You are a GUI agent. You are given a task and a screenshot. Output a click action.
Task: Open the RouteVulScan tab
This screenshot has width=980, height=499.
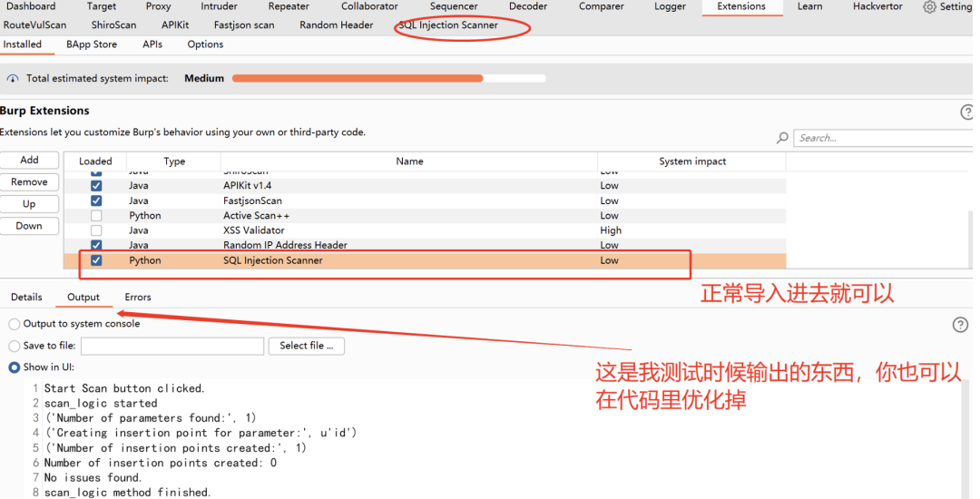pos(35,25)
